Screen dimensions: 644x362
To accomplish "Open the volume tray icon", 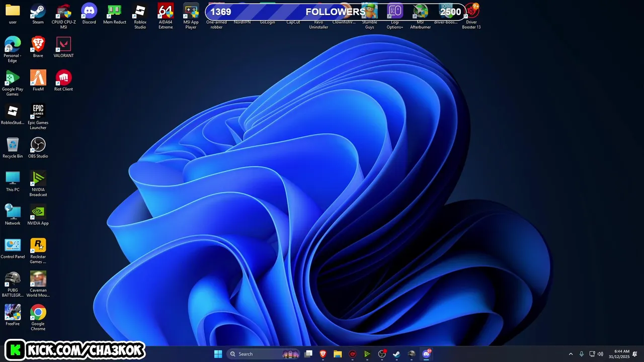I will (x=600, y=354).
